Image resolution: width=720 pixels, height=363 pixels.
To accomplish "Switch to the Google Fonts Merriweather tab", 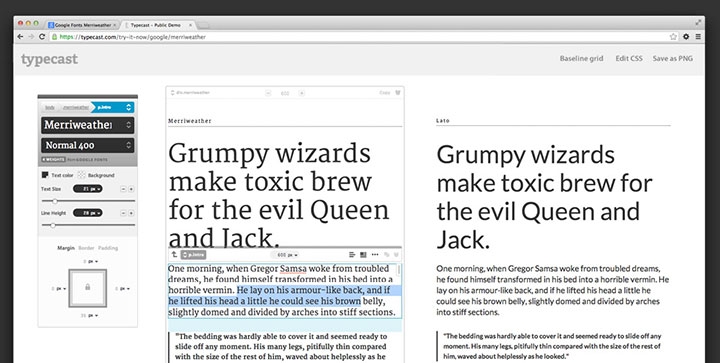I will click(83, 25).
